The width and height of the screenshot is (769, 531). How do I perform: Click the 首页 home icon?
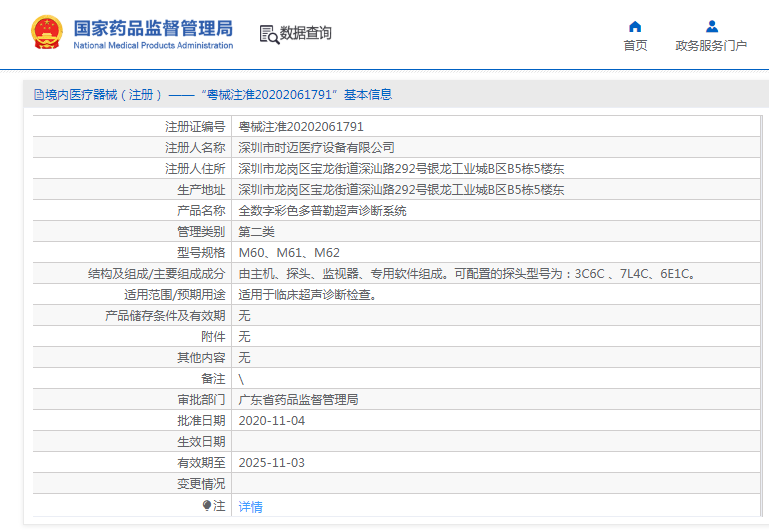tap(635, 26)
